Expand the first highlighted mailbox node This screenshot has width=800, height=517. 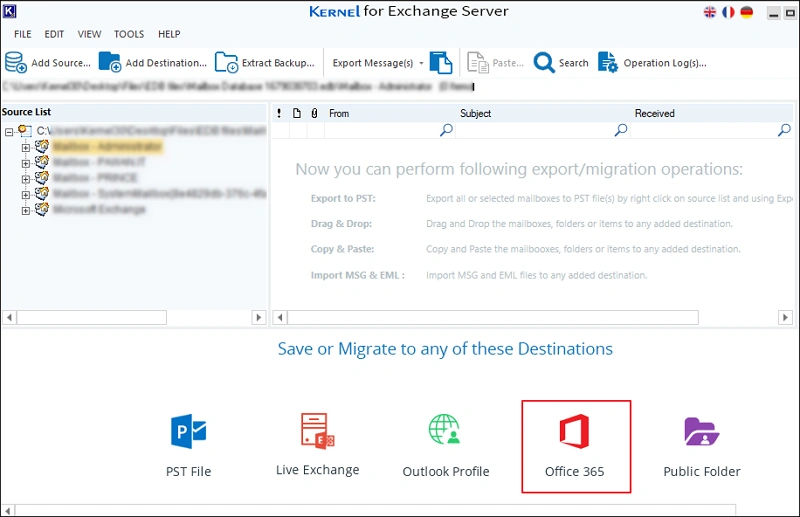point(26,148)
